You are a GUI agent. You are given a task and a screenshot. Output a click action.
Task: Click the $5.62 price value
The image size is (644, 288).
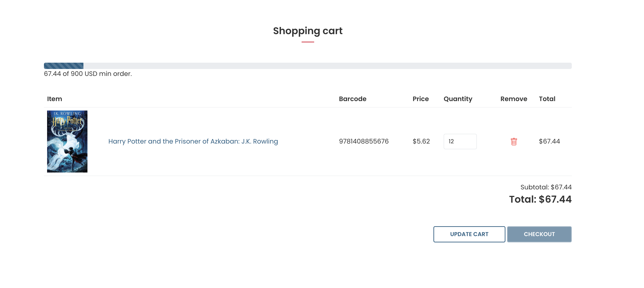pyautogui.click(x=421, y=141)
